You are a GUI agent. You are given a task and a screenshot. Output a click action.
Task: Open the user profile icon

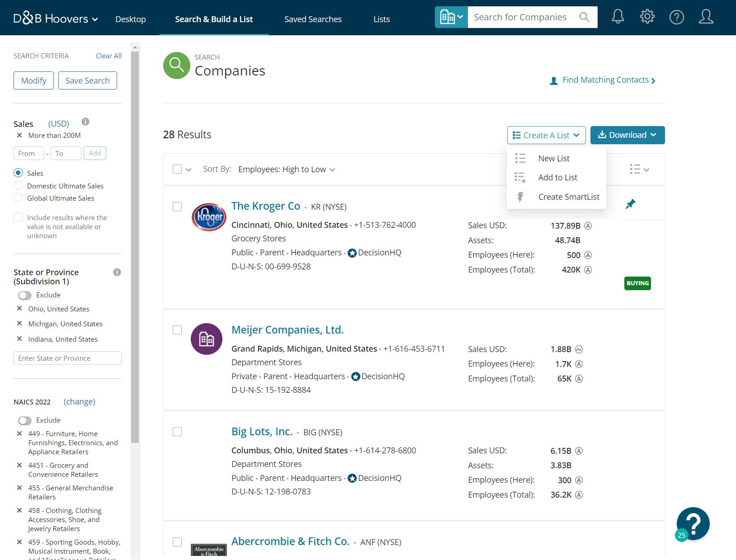pos(706,17)
